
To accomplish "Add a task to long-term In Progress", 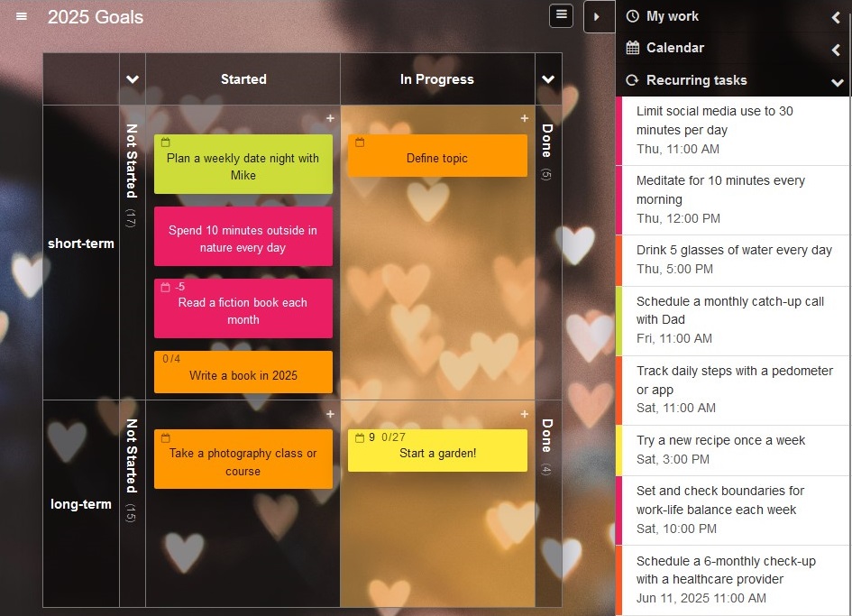I will coord(524,415).
